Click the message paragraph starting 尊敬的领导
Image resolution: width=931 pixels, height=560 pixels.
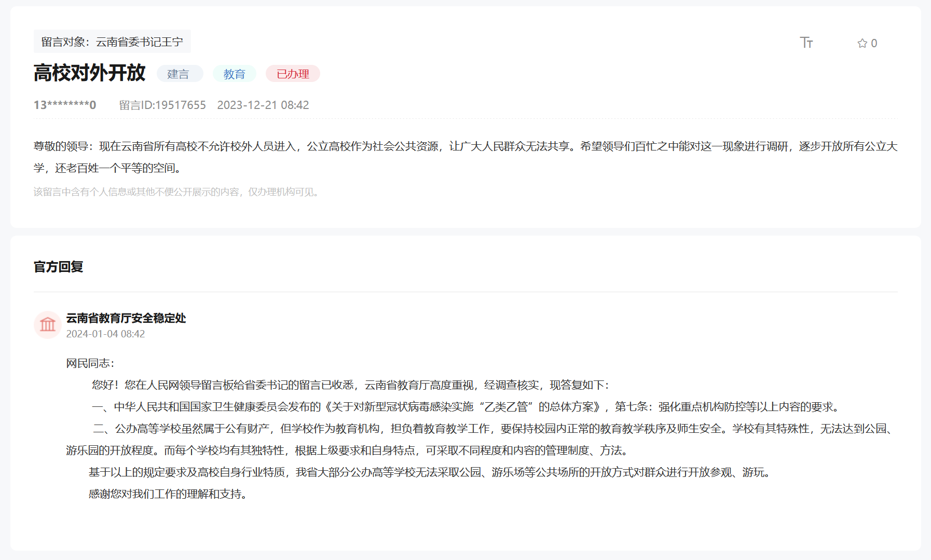point(465,157)
